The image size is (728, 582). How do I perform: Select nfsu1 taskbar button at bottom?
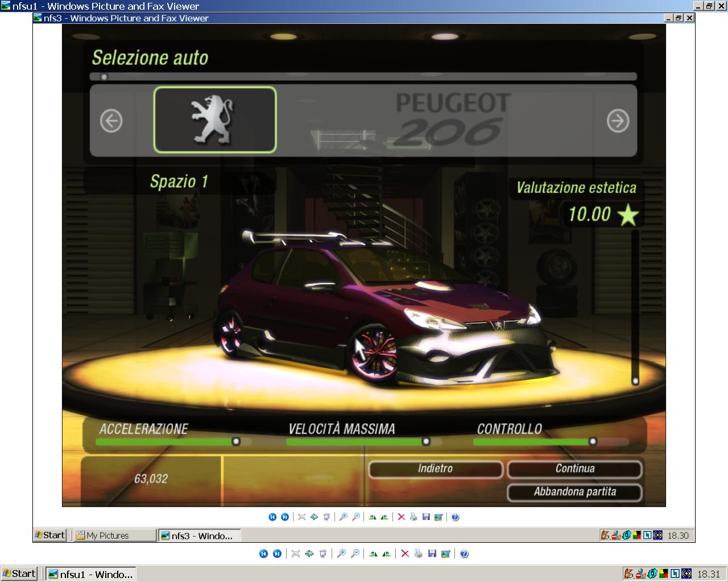(91, 574)
